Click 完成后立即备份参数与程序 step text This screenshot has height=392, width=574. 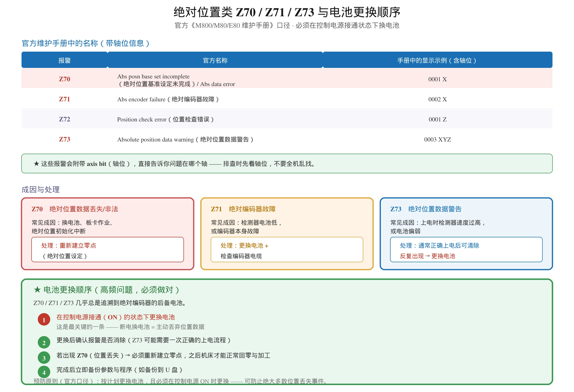(x=119, y=370)
